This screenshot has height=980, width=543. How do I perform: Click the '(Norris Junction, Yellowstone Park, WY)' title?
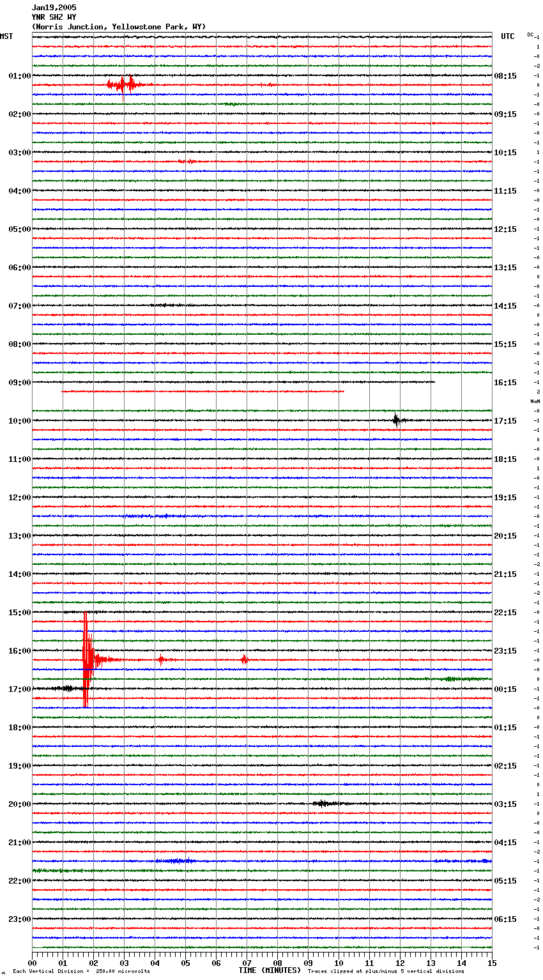click(119, 27)
